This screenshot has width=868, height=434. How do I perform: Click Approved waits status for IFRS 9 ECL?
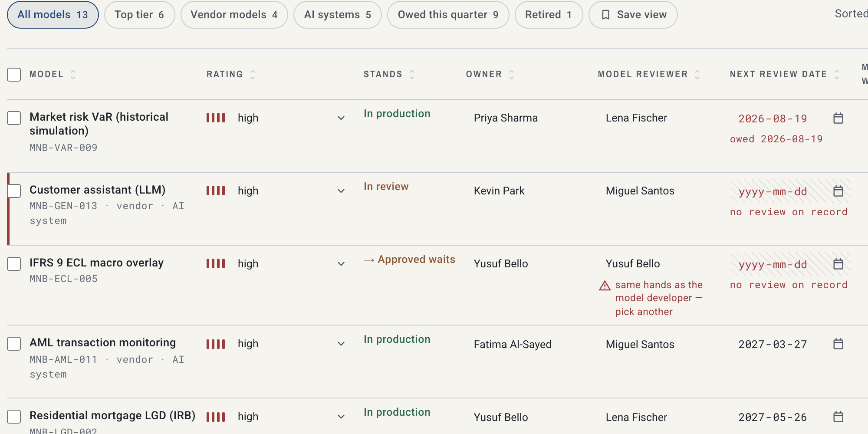point(409,260)
